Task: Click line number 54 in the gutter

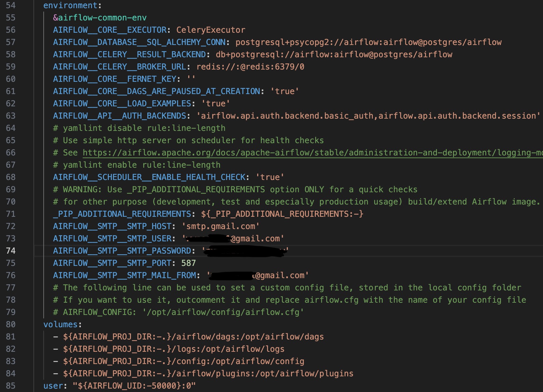Action: click(11, 5)
